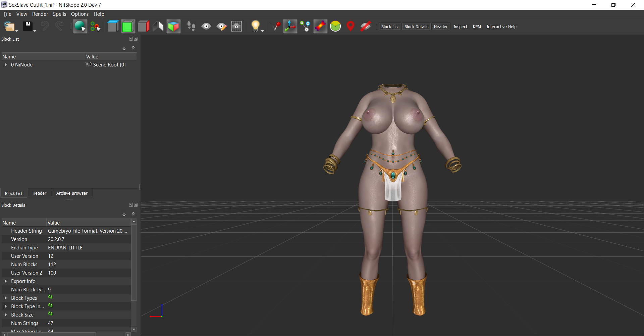
Task: Click Interactive Help in toolbar
Action: tap(501, 27)
